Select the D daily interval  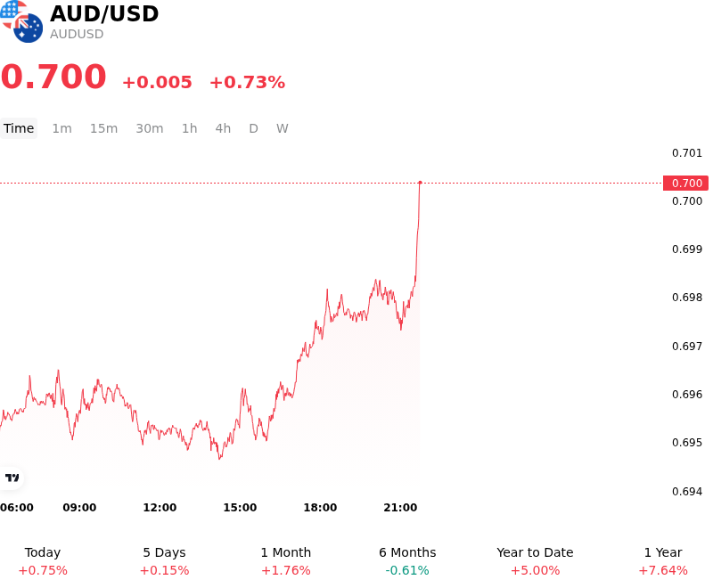254,128
